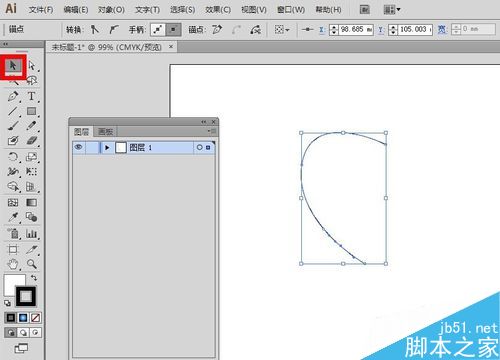Select the Paintbrush tool

pos(13,126)
